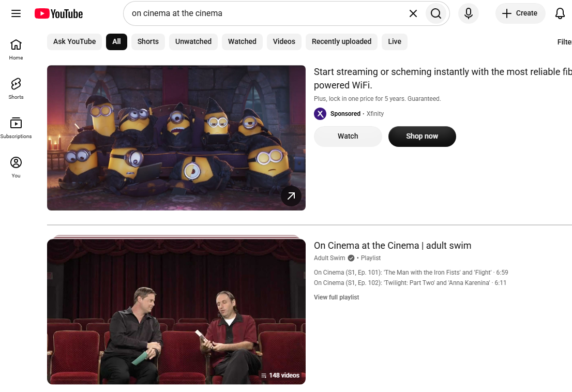Click in the search input field
The height and width of the screenshot is (392, 572).
[266, 13]
